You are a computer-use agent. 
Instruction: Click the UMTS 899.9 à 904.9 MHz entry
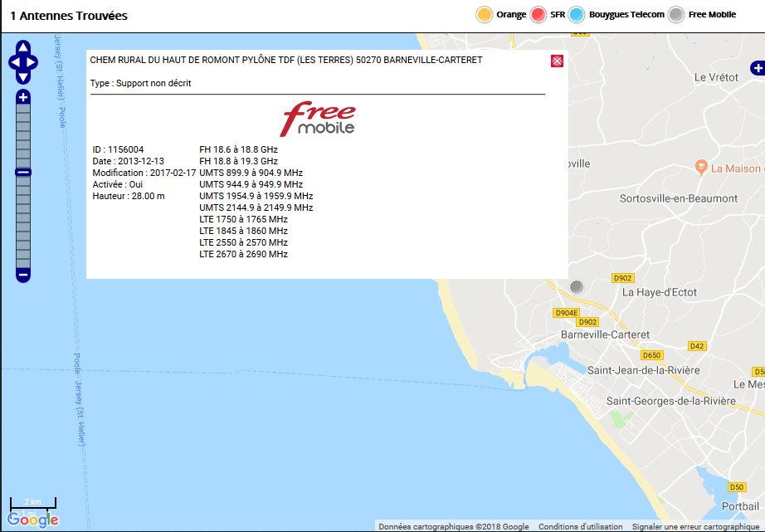coord(251,173)
